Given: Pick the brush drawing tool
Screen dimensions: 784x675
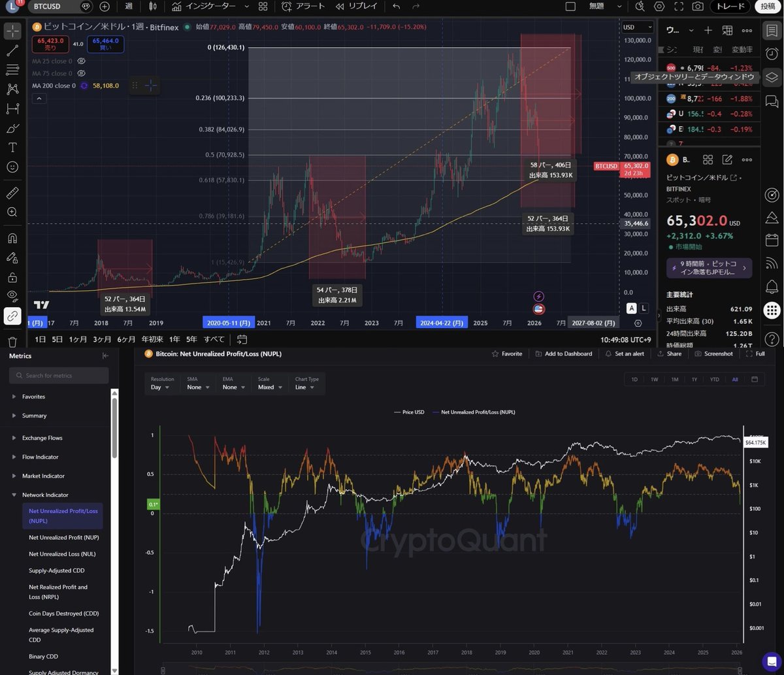Looking at the screenshot, I should [x=12, y=128].
